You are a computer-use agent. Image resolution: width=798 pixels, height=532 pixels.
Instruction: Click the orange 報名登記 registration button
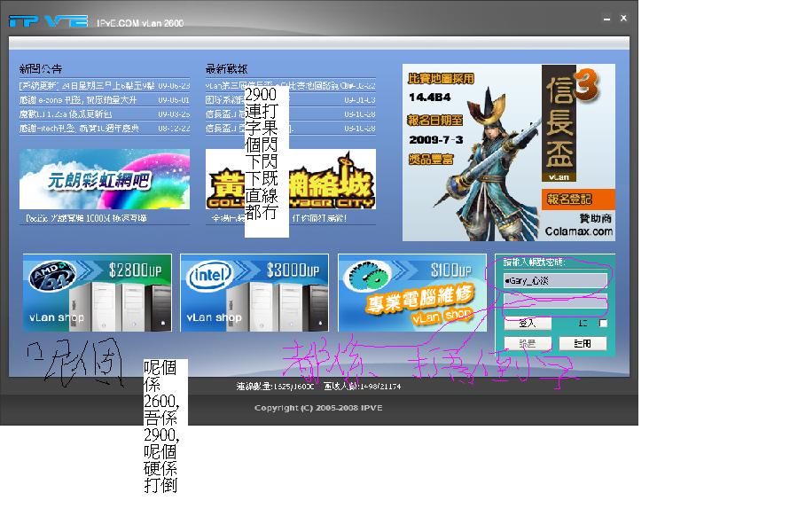[x=578, y=199]
